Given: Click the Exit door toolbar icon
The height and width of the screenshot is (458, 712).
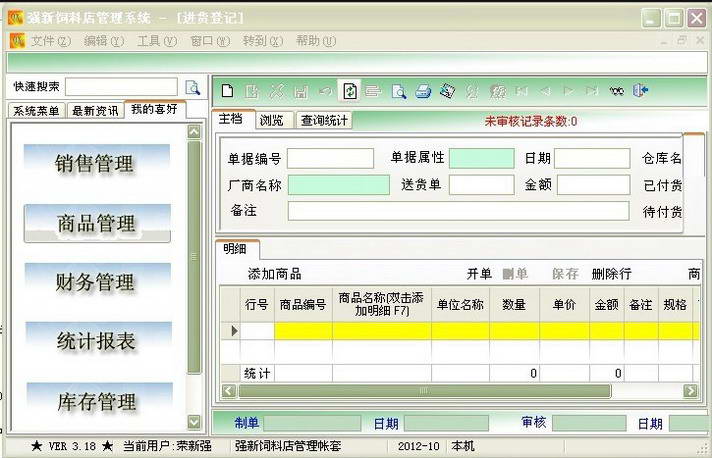Looking at the screenshot, I should 640,90.
